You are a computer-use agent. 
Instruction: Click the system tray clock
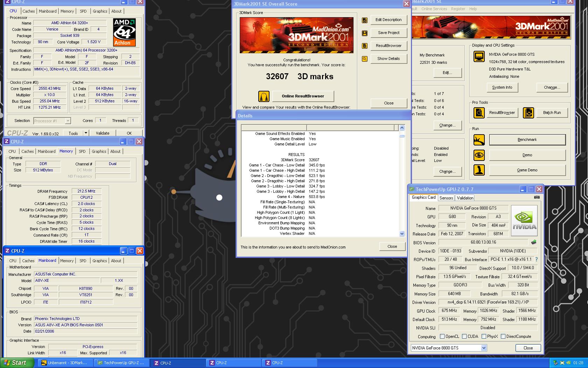tap(578, 363)
